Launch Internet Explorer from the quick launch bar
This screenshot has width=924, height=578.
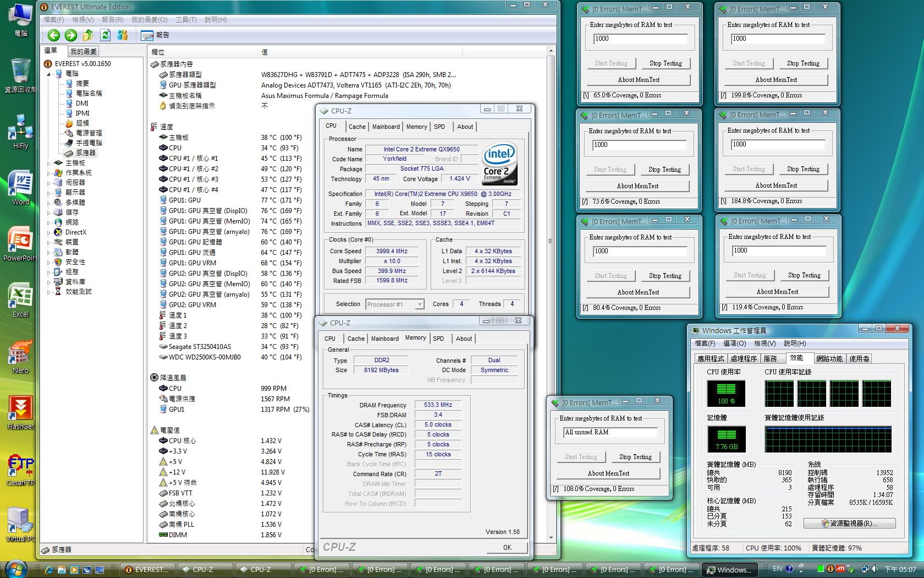49,570
